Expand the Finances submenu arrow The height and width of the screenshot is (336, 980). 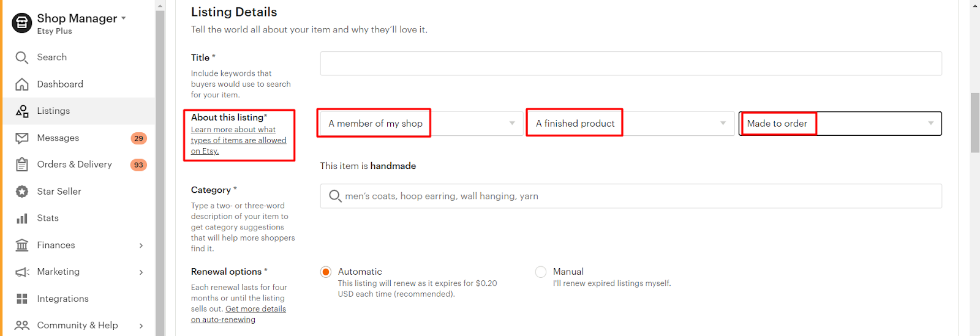141,245
